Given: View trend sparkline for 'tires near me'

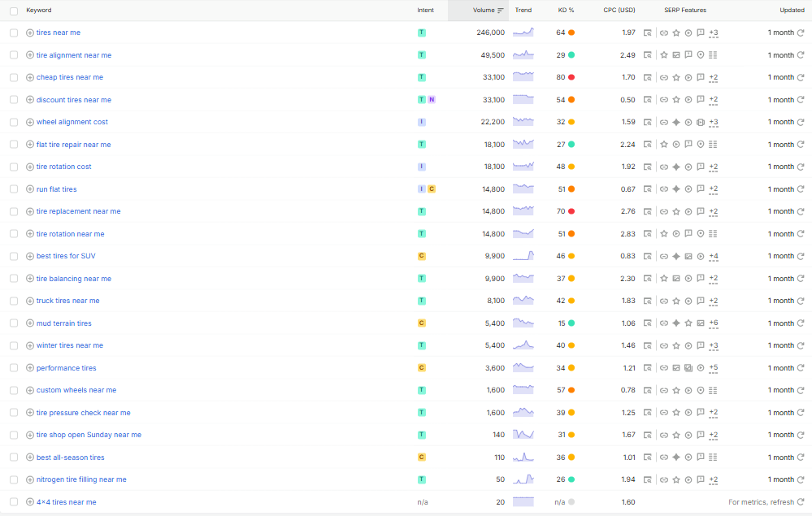Looking at the screenshot, I should coord(523,32).
